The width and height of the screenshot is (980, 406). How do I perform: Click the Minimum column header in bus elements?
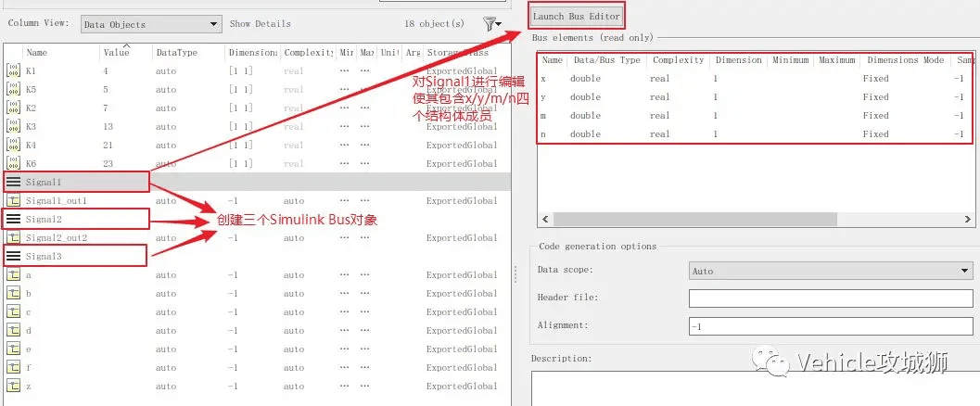point(791,60)
